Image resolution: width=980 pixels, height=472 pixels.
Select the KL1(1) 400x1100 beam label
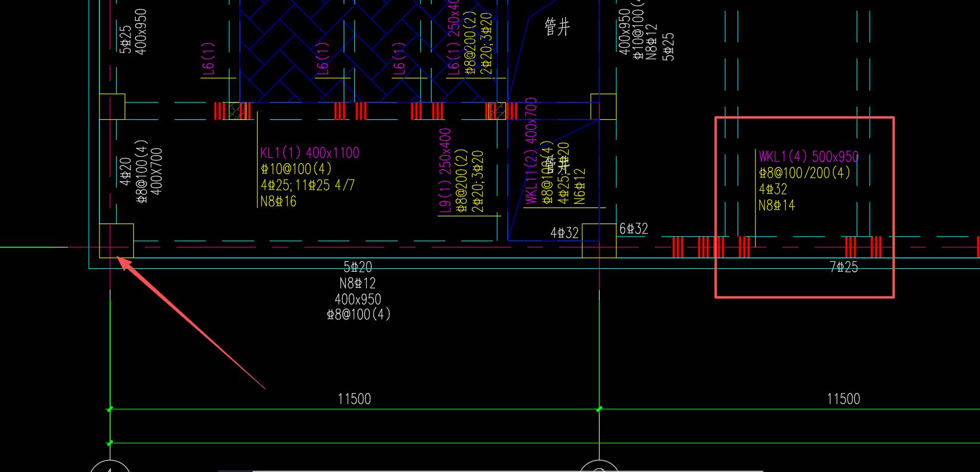click(x=310, y=153)
